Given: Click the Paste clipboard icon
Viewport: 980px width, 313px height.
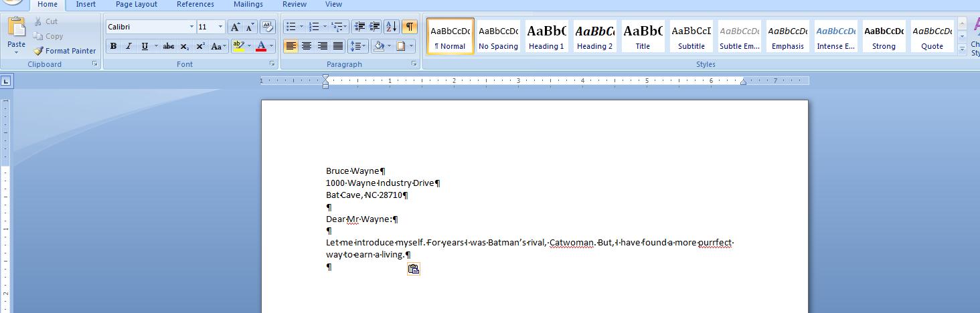Looking at the screenshot, I should tap(16, 28).
